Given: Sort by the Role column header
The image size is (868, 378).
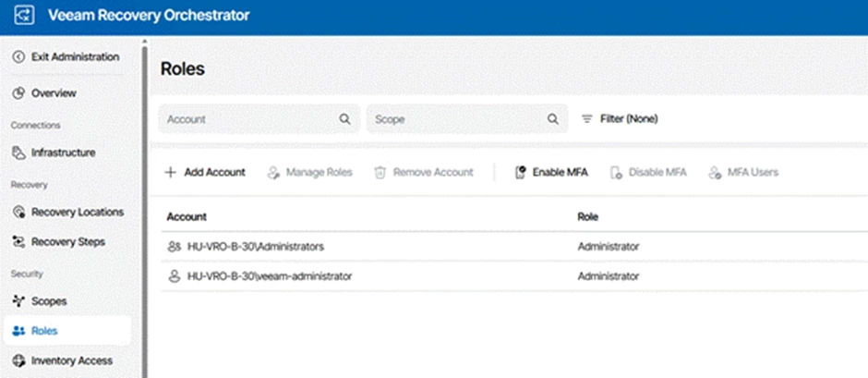Looking at the screenshot, I should tap(588, 217).
